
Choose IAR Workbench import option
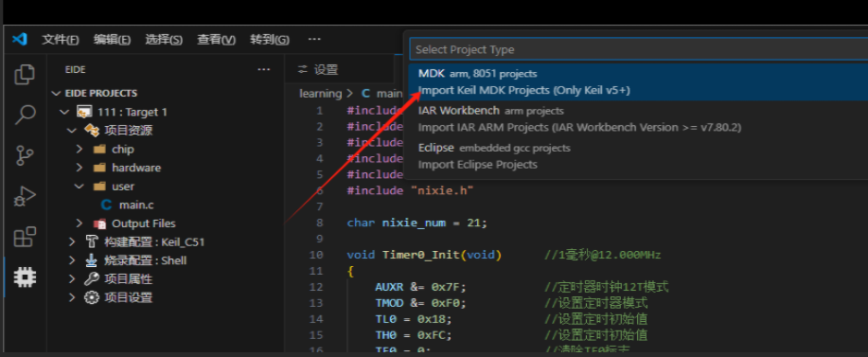638,118
